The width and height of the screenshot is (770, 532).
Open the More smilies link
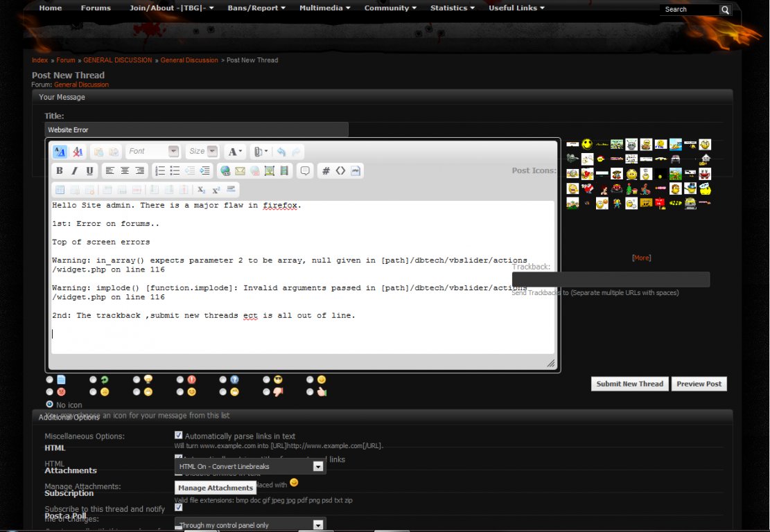click(641, 258)
